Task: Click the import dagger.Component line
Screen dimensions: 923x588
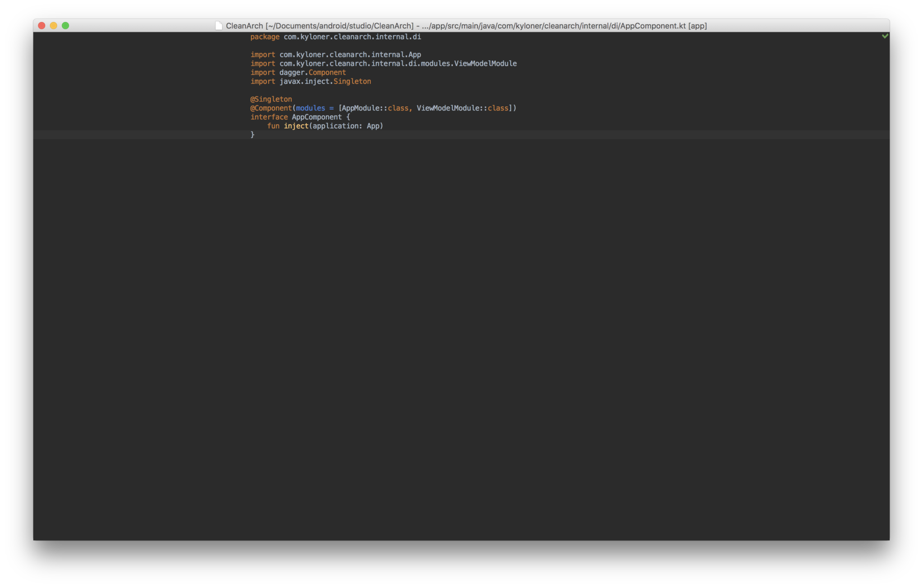Action: [x=298, y=72]
